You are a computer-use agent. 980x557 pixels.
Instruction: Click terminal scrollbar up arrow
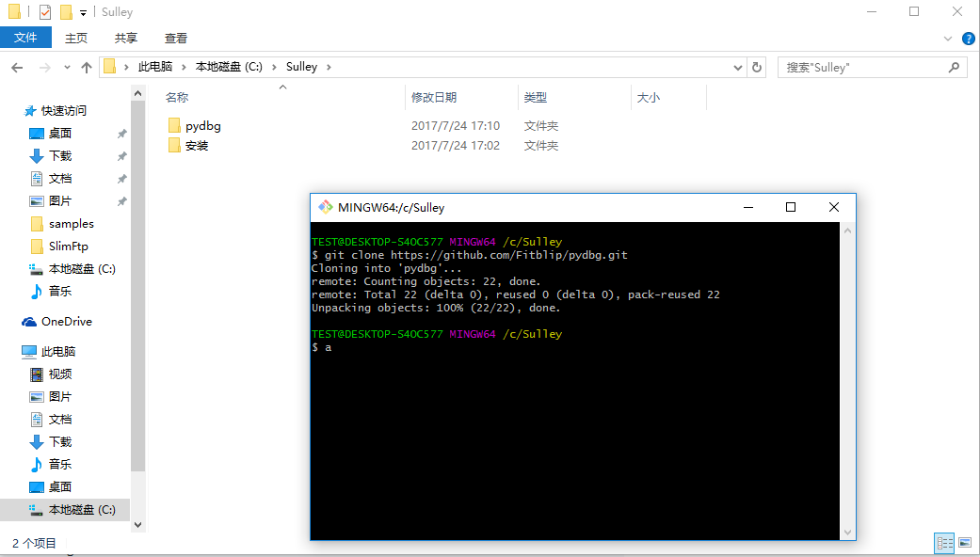coord(847,231)
